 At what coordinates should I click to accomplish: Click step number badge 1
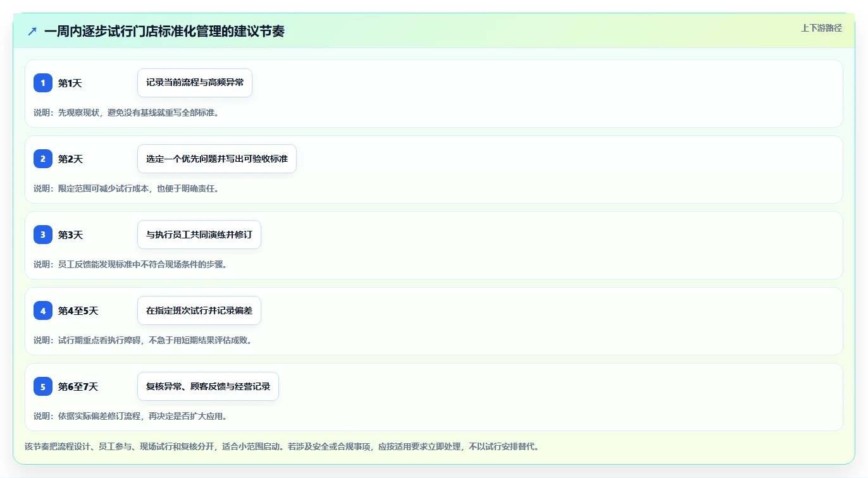pyautogui.click(x=43, y=83)
